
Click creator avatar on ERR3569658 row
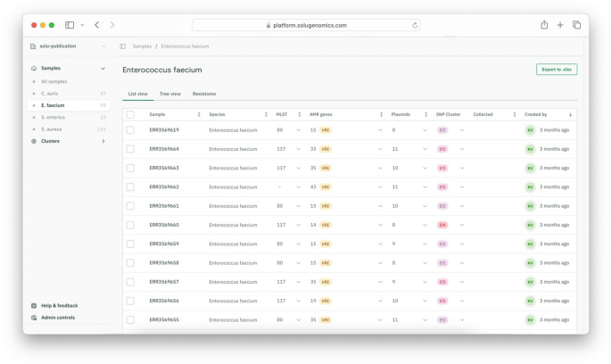pos(530,263)
